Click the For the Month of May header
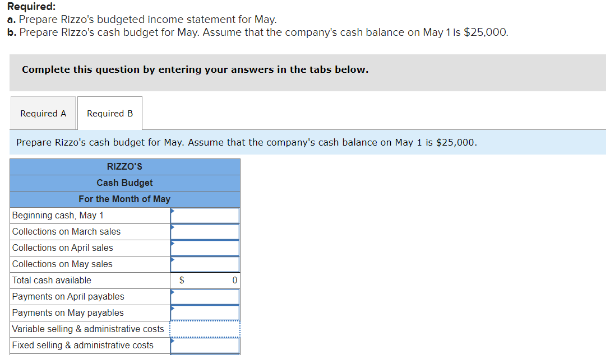This screenshot has width=610, height=364. (x=124, y=199)
